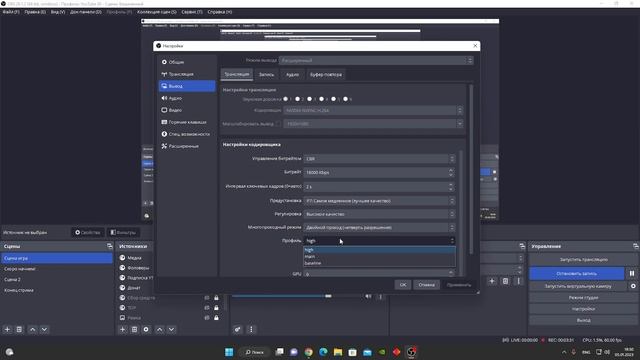Click the add source plus icon

point(122,329)
